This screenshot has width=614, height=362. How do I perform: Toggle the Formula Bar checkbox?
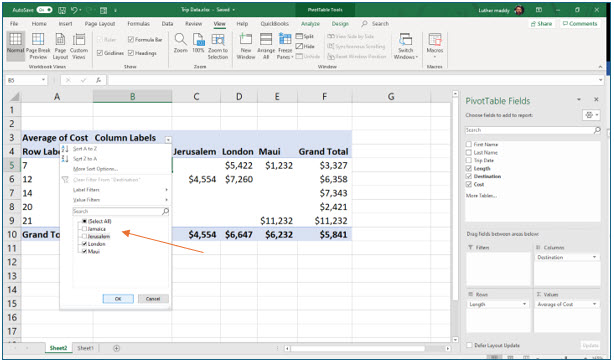tap(131, 40)
